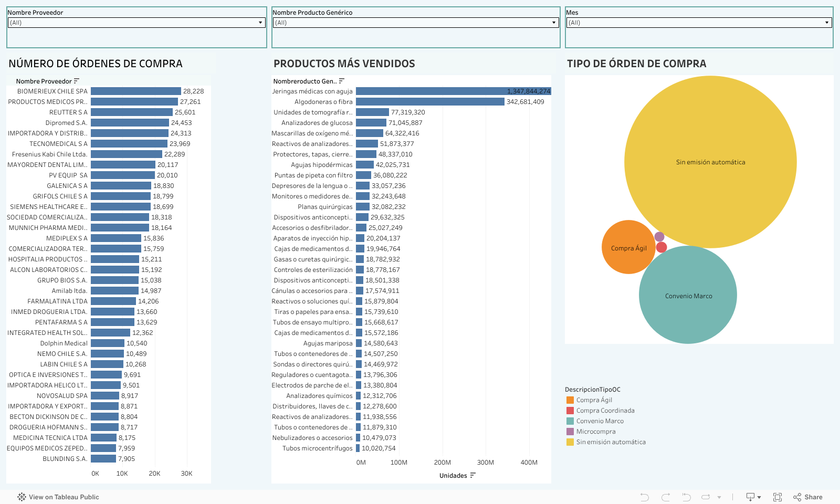The height and width of the screenshot is (504, 840).
Task: Highlight Sin emisión automática legend entry
Action: click(x=611, y=442)
